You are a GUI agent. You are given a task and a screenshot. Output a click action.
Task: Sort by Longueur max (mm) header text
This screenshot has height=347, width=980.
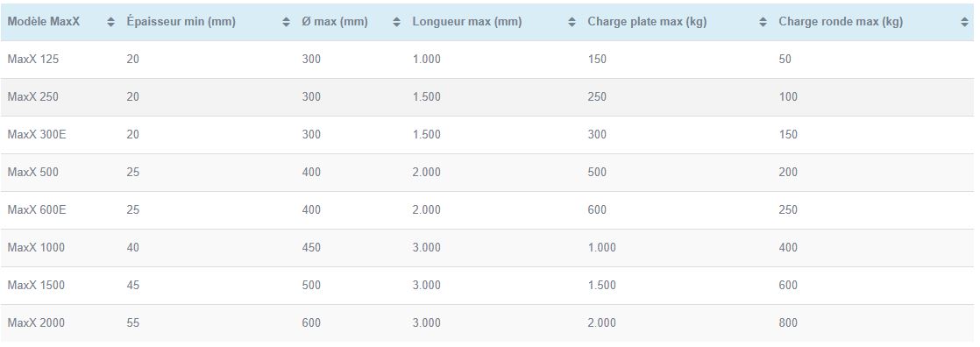pos(467,22)
